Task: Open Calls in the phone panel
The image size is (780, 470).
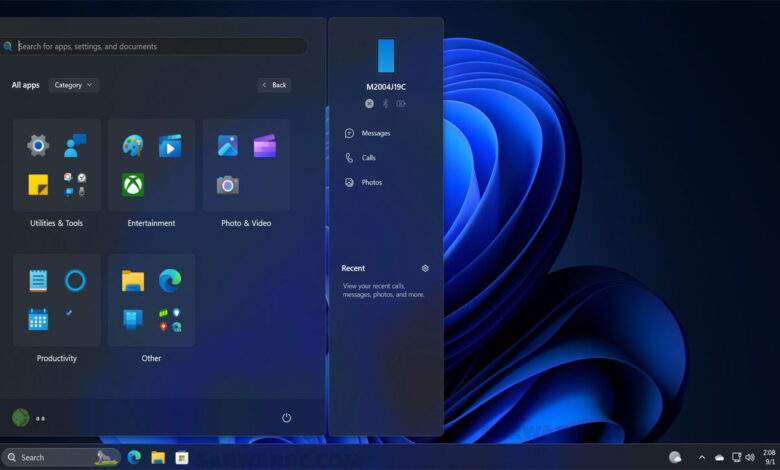Action: (360, 158)
